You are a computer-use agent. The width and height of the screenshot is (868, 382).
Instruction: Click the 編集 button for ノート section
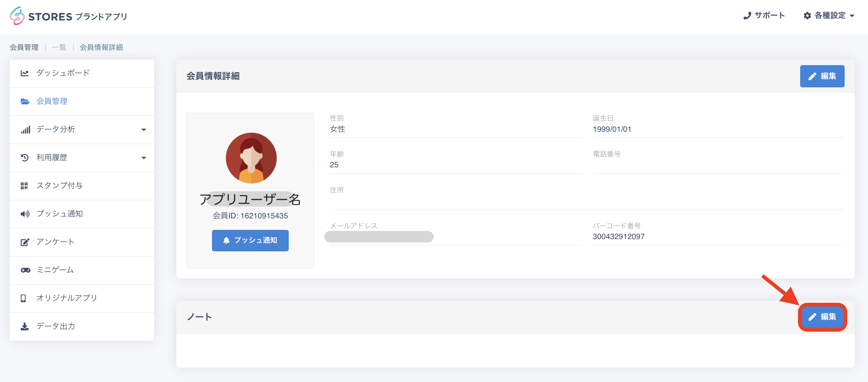point(822,317)
